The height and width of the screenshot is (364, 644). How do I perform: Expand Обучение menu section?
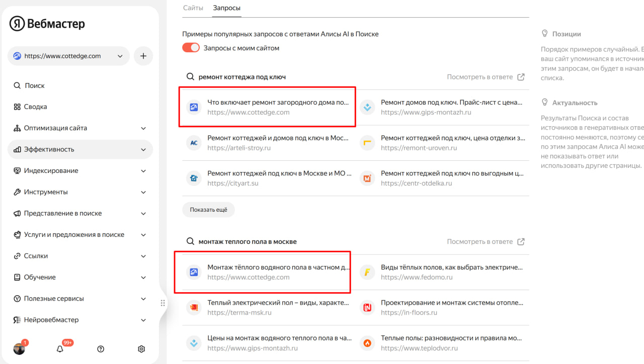pyautogui.click(x=143, y=277)
